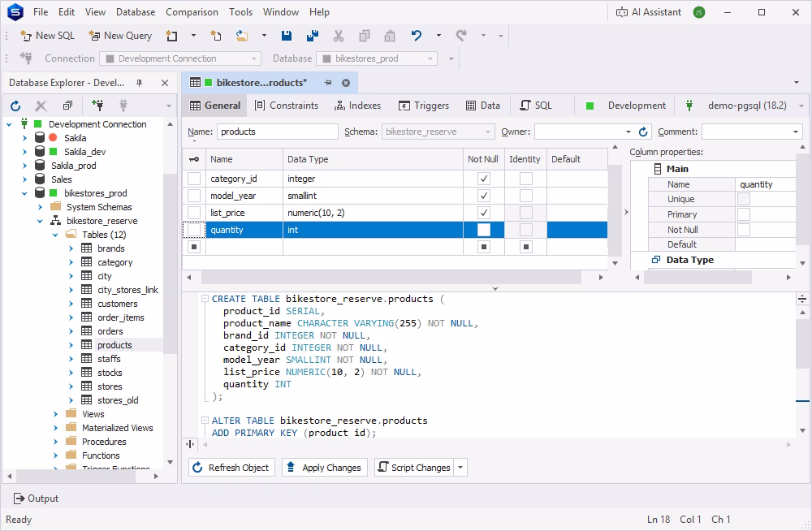The width and height of the screenshot is (812, 531).
Task: Open the Comparison menu
Action: [x=192, y=12]
